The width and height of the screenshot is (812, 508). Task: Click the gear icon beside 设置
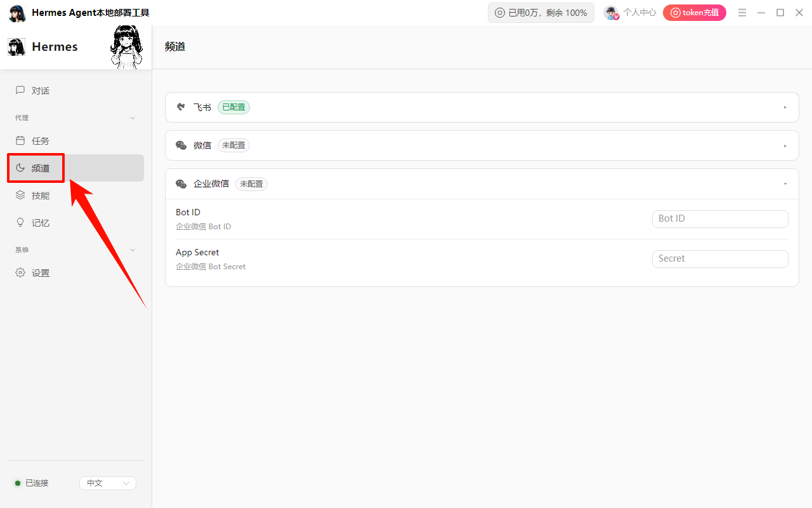click(20, 273)
